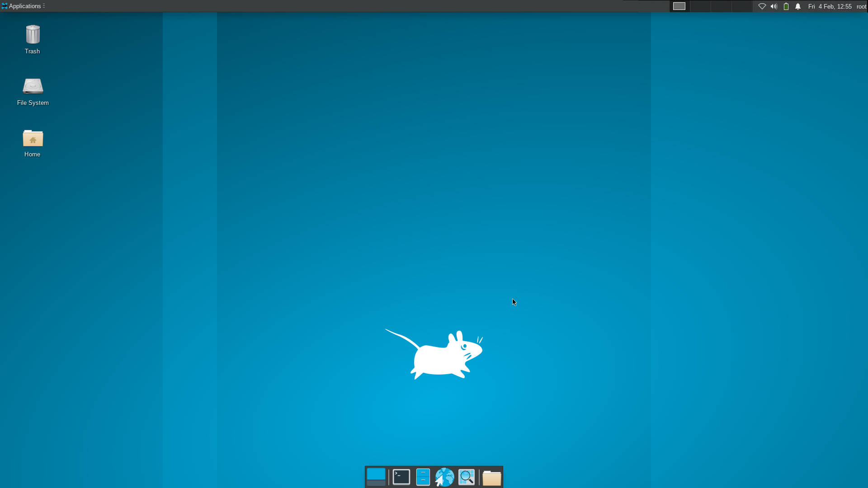This screenshot has width=868, height=488.
Task: Open File Manager from the dock
Action: point(423,477)
